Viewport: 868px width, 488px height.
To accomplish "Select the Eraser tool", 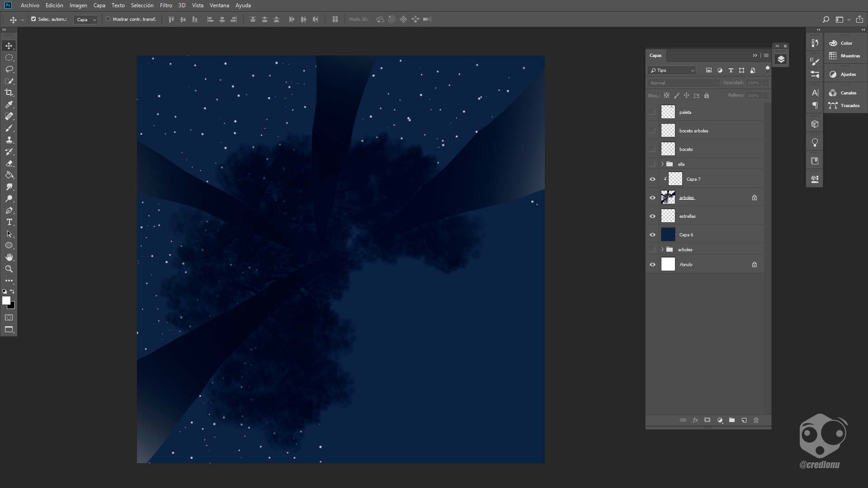I will 9,163.
